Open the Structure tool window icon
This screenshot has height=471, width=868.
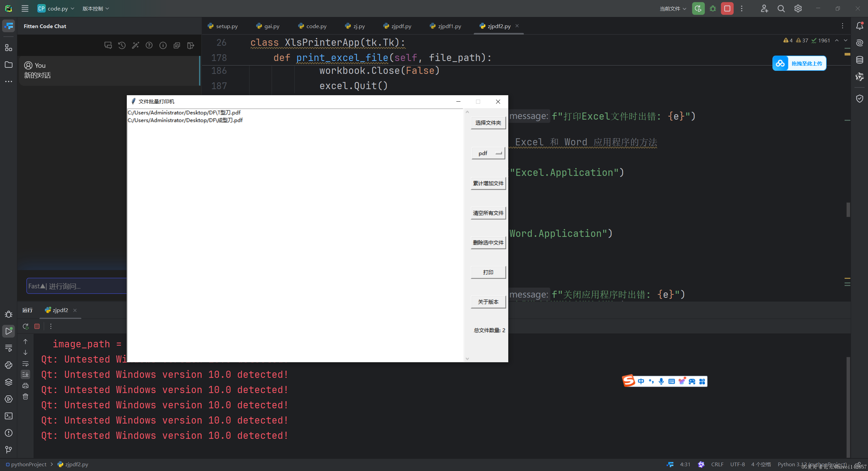(x=8, y=48)
